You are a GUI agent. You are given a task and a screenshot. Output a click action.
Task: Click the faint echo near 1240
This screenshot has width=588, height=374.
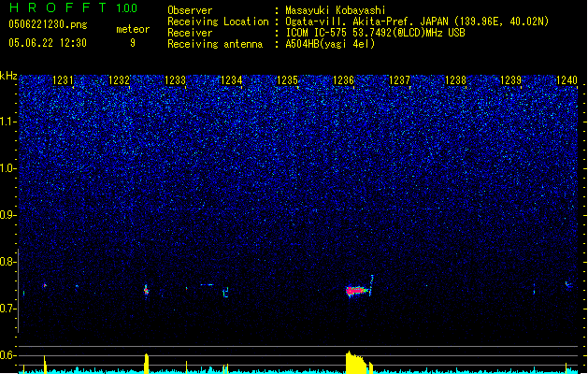click(569, 285)
